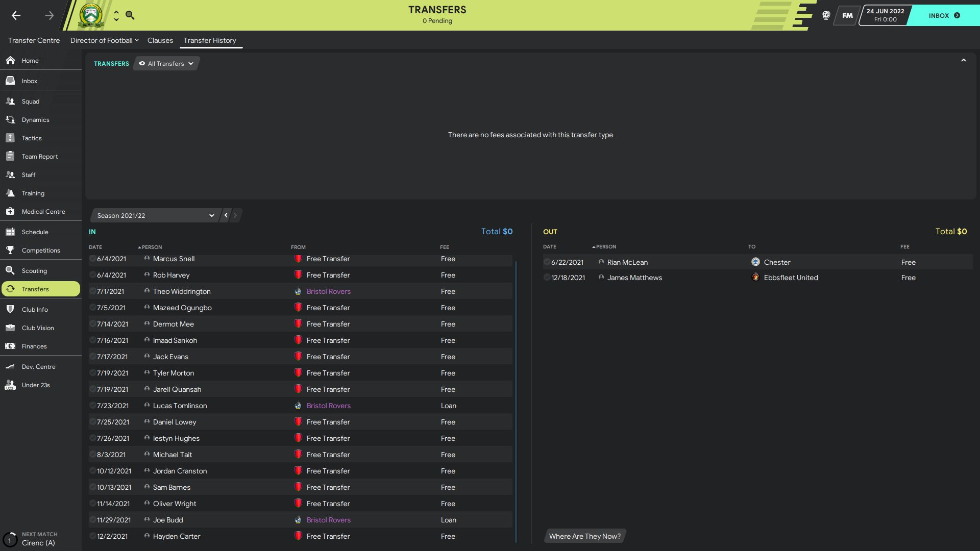Toggle the circle beside Jordan Cranston row
The width and height of the screenshot is (980, 551).
click(x=93, y=471)
